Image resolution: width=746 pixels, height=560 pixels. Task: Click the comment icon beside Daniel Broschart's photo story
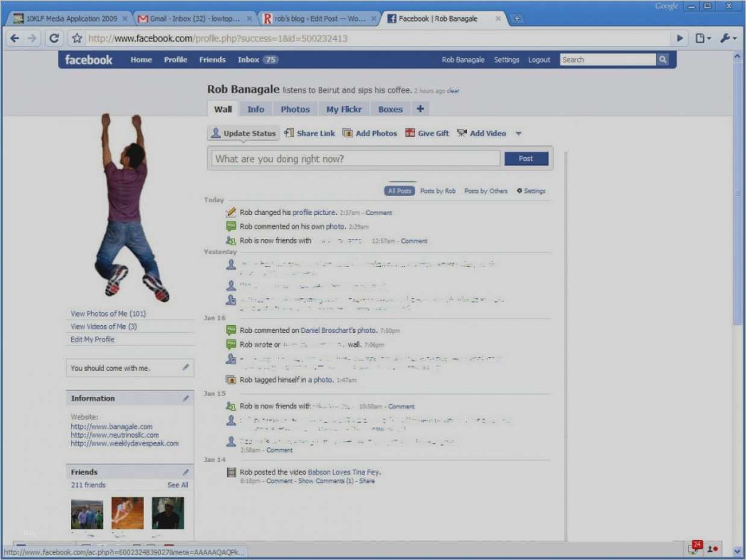click(231, 330)
